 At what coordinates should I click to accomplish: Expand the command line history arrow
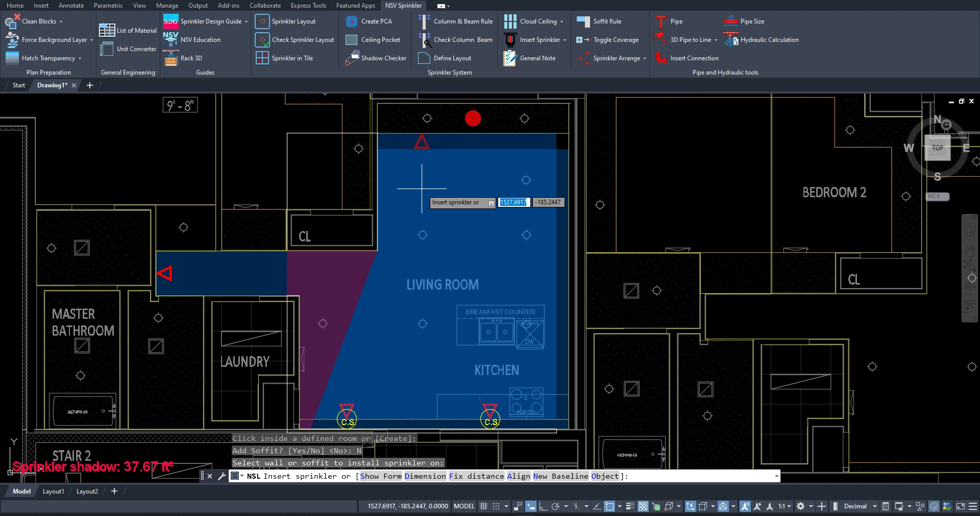tap(776, 476)
